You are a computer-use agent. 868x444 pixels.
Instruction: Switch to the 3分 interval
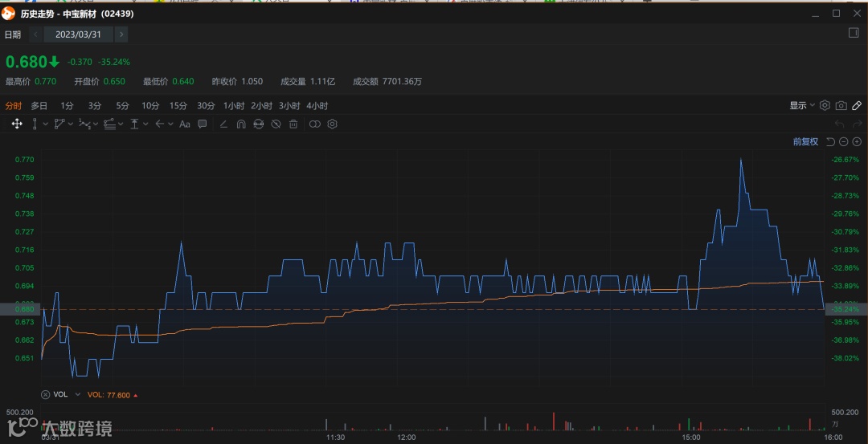tap(95, 106)
